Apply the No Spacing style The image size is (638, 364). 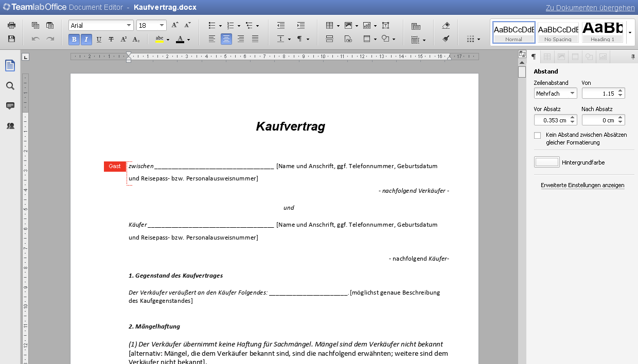tap(558, 32)
